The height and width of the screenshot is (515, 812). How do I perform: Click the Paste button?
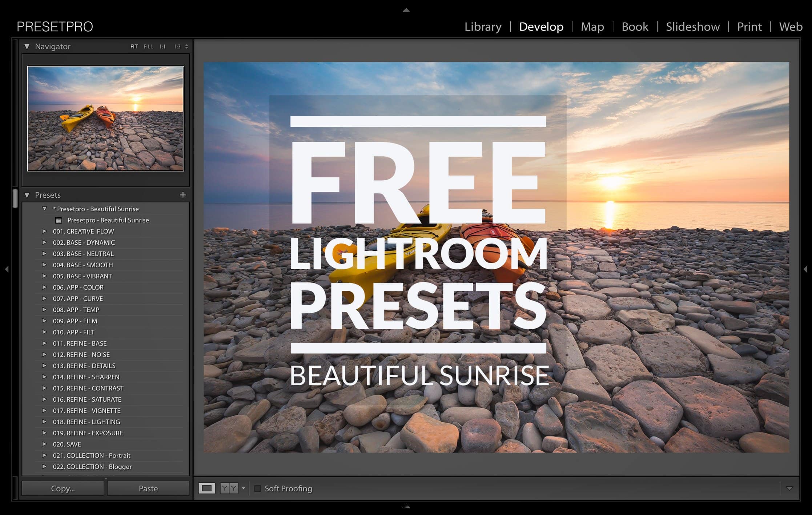[149, 488]
